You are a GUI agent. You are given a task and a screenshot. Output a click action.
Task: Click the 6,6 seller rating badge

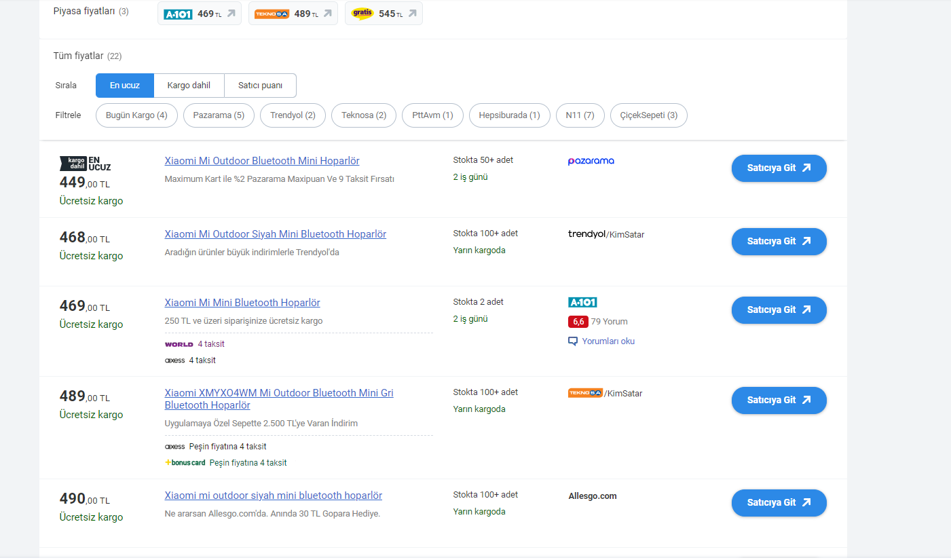[578, 322]
